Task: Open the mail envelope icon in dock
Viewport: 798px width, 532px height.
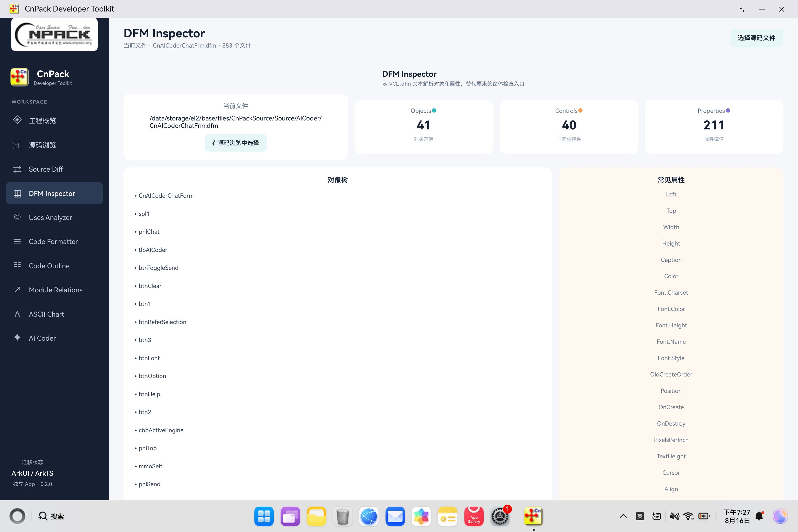Action: pos(395,516)
